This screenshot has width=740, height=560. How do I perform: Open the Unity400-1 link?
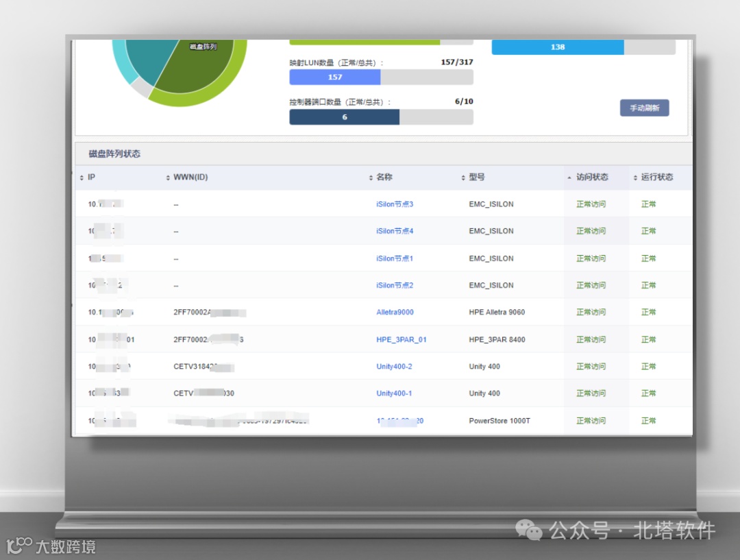point(394,393)
